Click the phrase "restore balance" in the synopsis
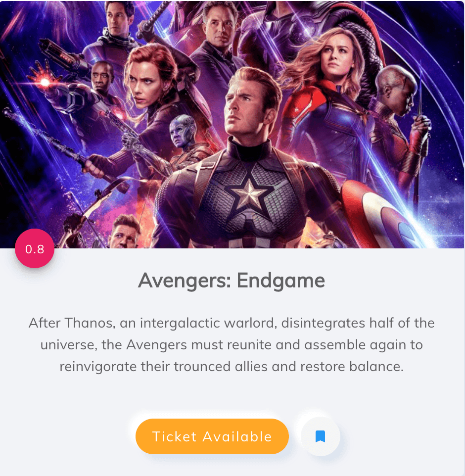Image resolution: width=465 pixels, height=476 pixels. point(352,367)
